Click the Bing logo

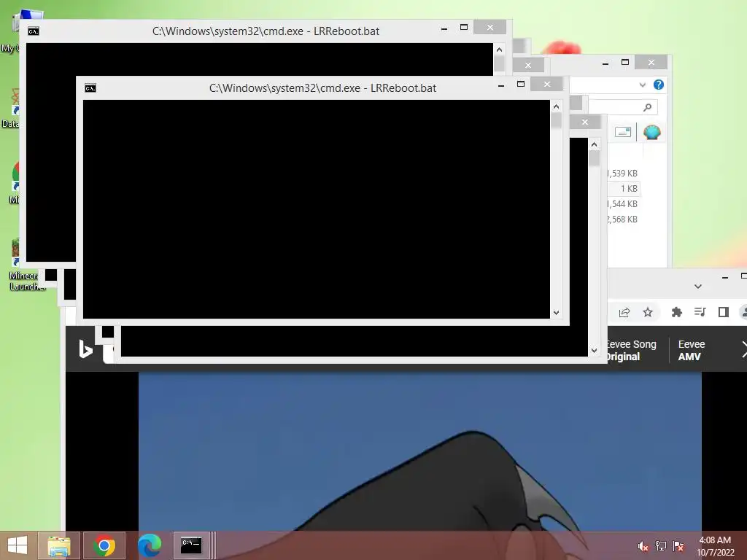(x=85, y=349)
